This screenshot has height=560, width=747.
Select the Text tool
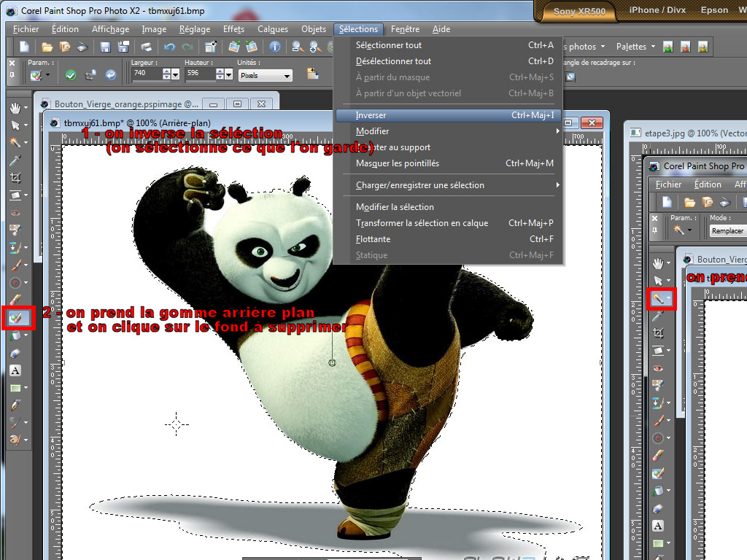pos(15,370)
